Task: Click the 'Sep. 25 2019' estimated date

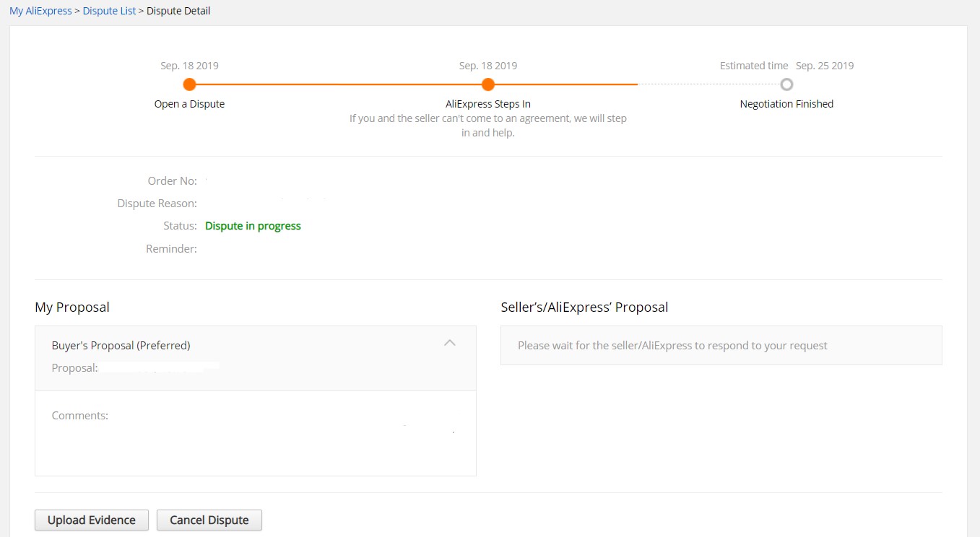Action: pos(825,66)
